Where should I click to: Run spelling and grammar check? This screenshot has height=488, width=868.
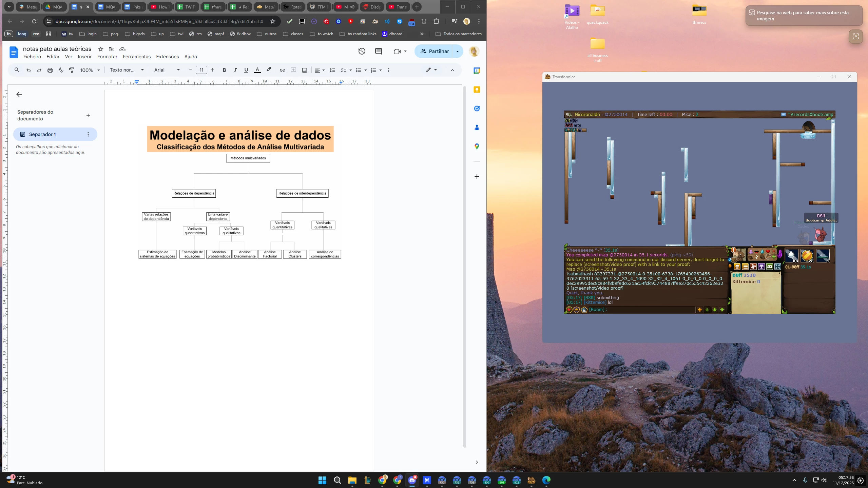(61, 70)
